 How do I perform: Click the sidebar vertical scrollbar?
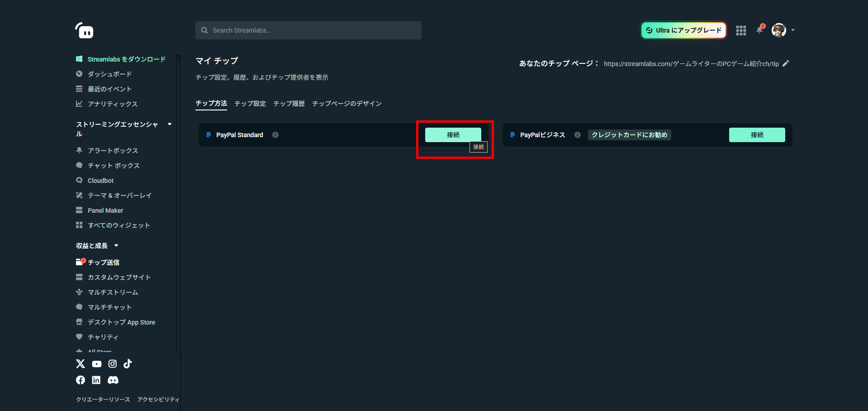(x=178, y=204)
